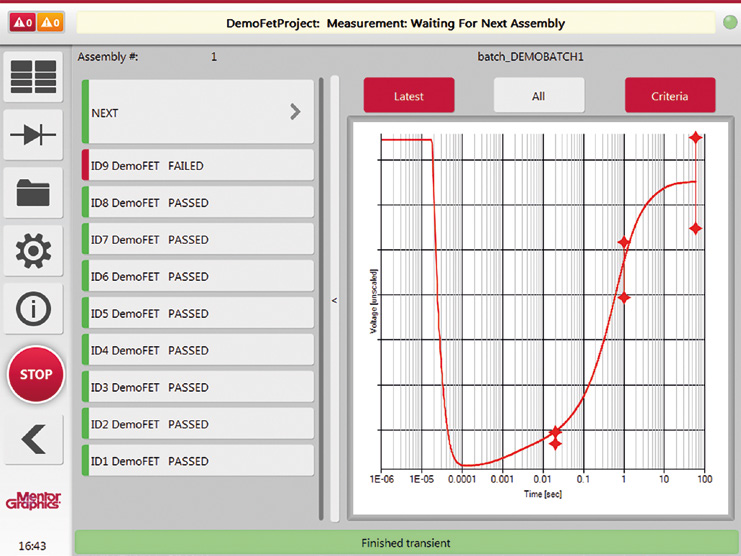Select the ID5 DemoFET PASSED result

tap(198, 313)
